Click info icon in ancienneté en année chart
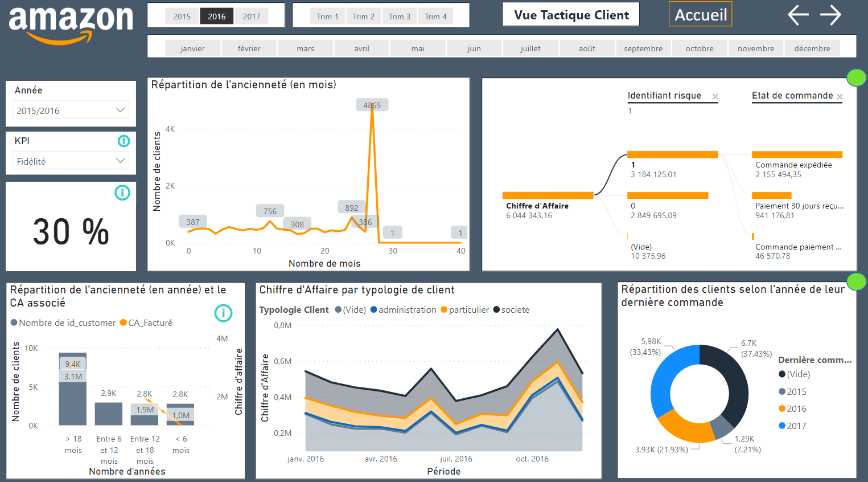This screenshot has width=868, height=482. 223,312
